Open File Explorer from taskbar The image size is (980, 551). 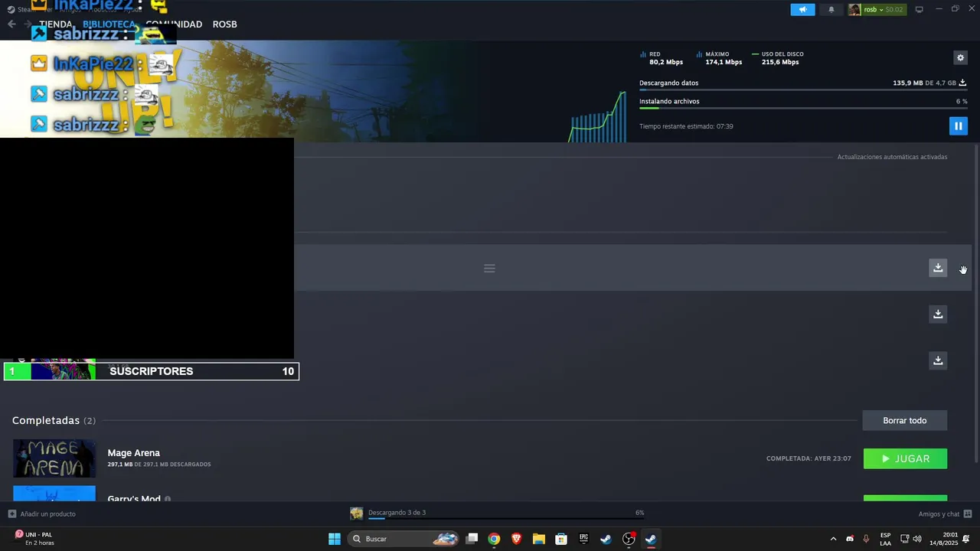(x=539, y=539)
